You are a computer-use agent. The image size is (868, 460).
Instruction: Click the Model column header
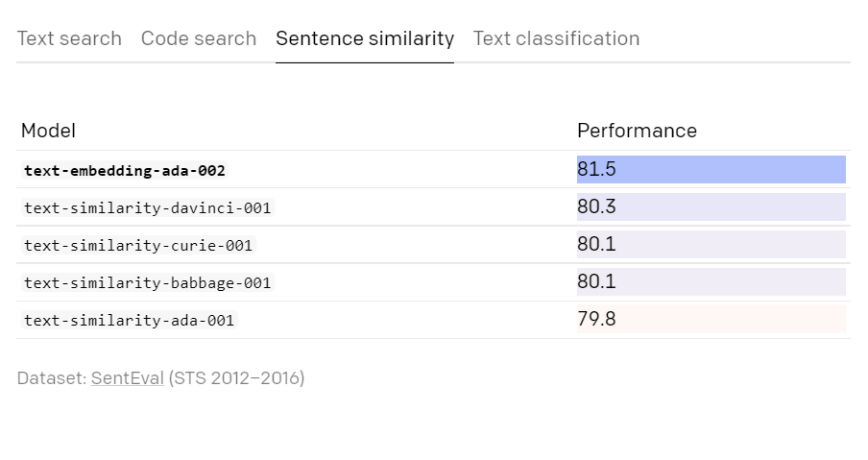pyautogui.click(x=48, y=131)
